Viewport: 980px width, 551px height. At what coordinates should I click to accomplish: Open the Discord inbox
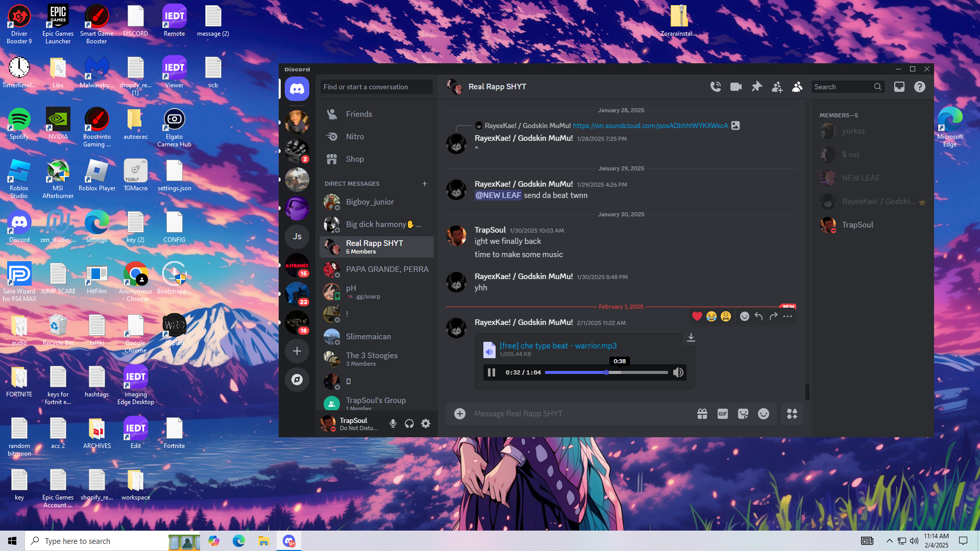click(899, 87)
